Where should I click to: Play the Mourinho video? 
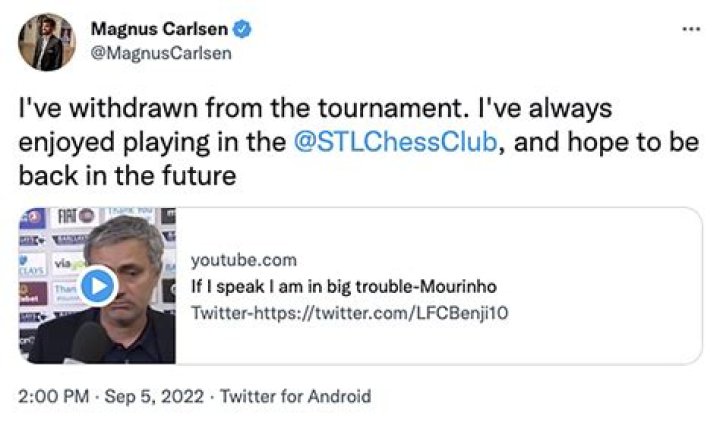pyautogui.click(x=97, y=287)
